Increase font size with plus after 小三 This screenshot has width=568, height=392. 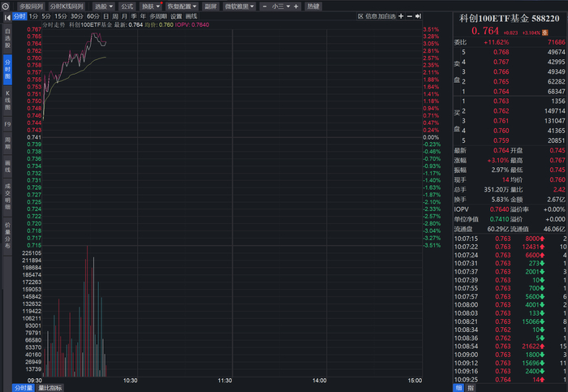(296, 6)
